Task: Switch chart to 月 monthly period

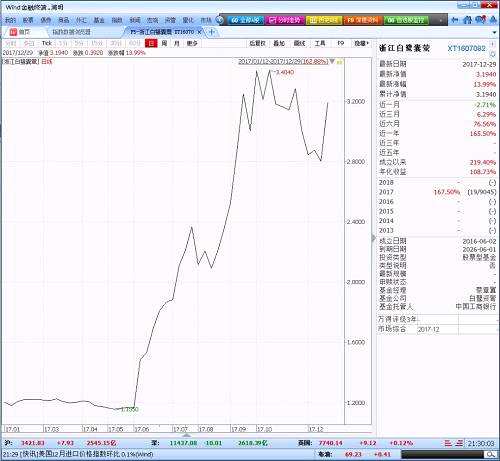Action: 177,43
